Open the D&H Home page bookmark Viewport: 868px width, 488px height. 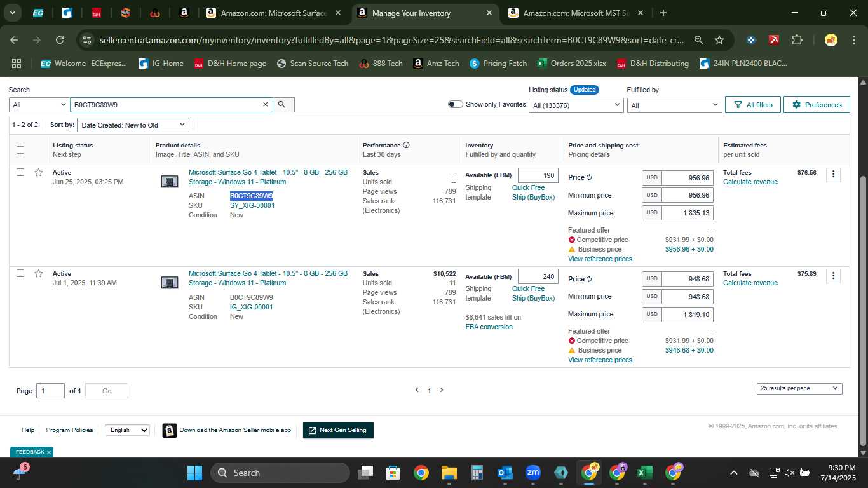(230, 64)
